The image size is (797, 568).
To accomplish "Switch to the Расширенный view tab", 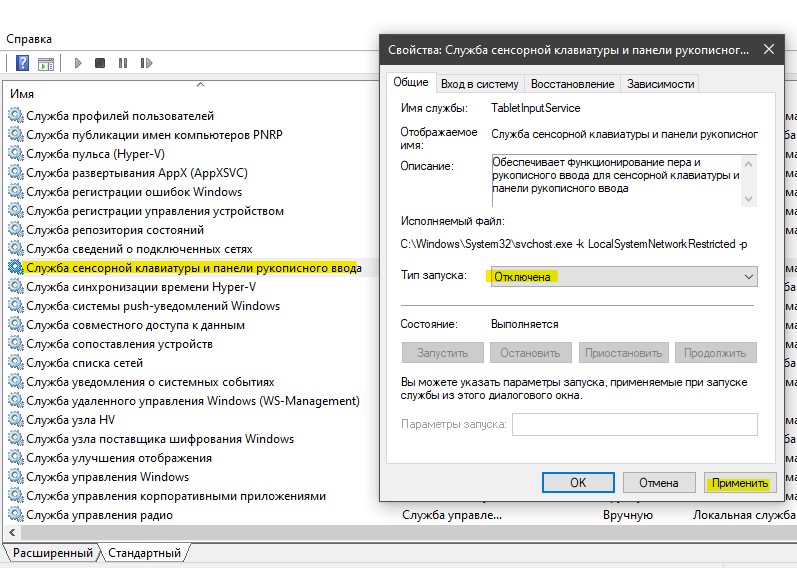I will pos(53,553).
